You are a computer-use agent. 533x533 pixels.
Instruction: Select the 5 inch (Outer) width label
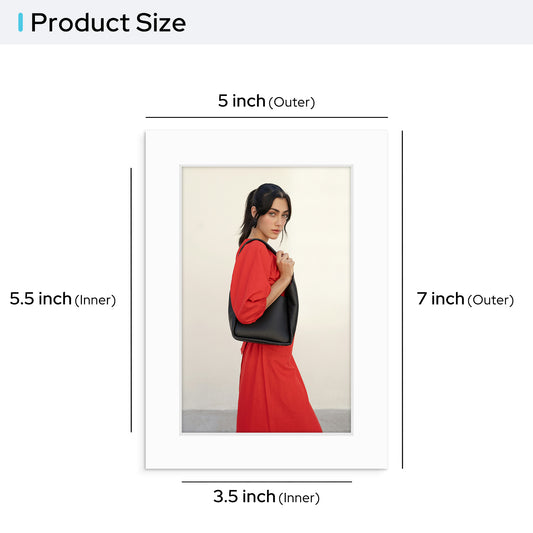(x=266, y=101)
